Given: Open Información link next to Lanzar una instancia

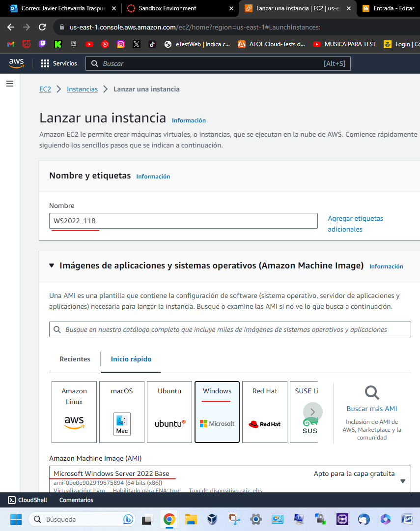Looking at the screenshot, I should click(189, 120).
